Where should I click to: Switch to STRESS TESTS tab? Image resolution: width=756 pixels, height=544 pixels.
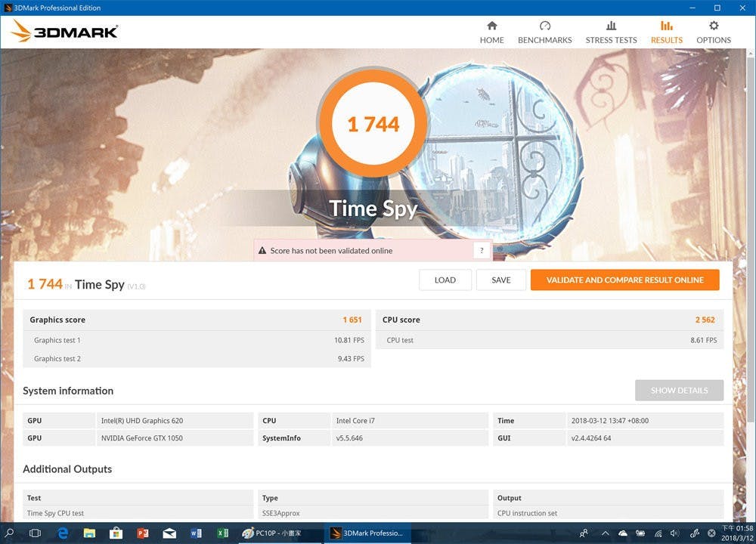(611, 32)
